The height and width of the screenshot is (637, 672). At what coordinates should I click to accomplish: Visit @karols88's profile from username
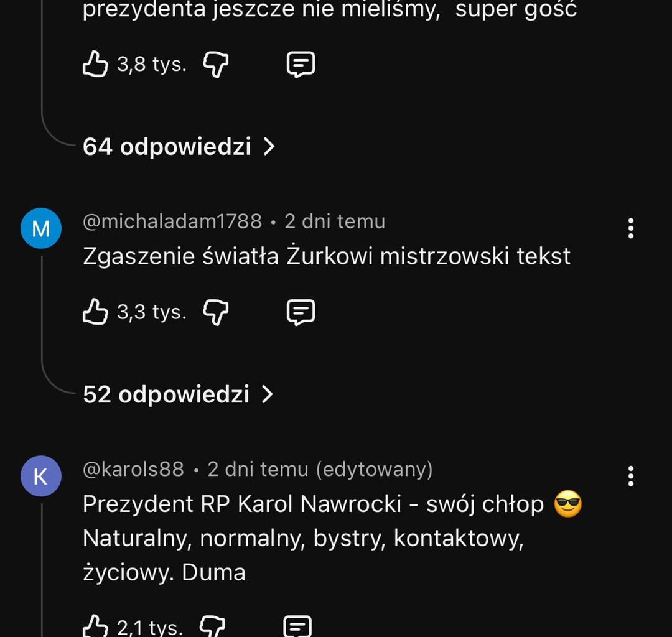134,470
